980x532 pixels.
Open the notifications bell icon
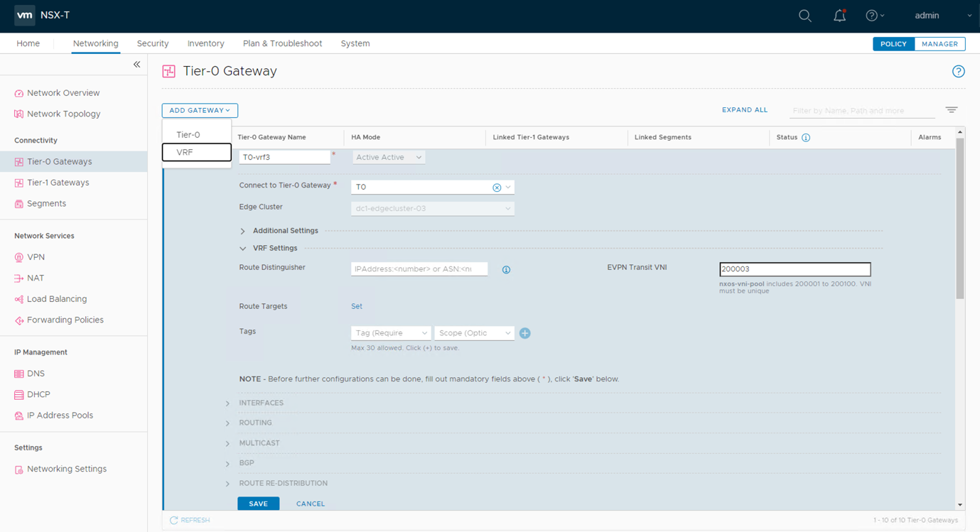tap(839, 16)
